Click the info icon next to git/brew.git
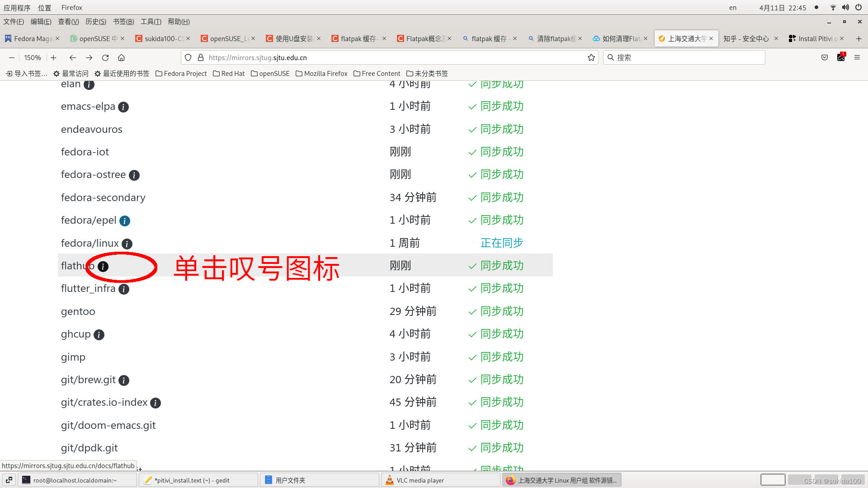The height and width of the screenshot is (488, 868). click(x=124, y=380)
